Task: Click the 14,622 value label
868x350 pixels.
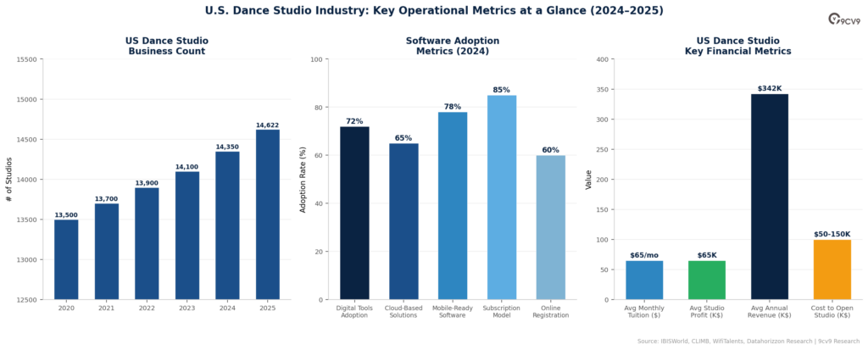Action: coord(268,125)
